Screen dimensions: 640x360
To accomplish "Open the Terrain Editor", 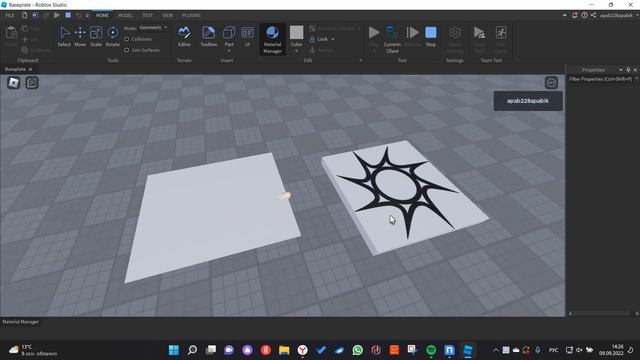I will click(x=184, y=36).
